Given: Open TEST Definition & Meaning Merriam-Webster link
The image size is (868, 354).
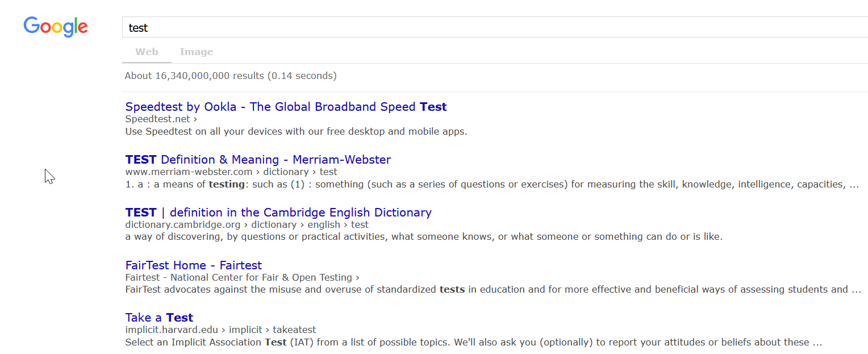Looking at the screenshot, I should (x=258, y=160).
